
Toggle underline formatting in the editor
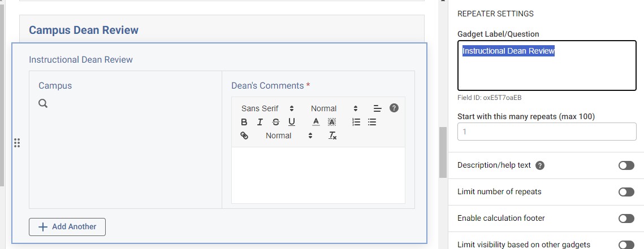coord(291,122)
